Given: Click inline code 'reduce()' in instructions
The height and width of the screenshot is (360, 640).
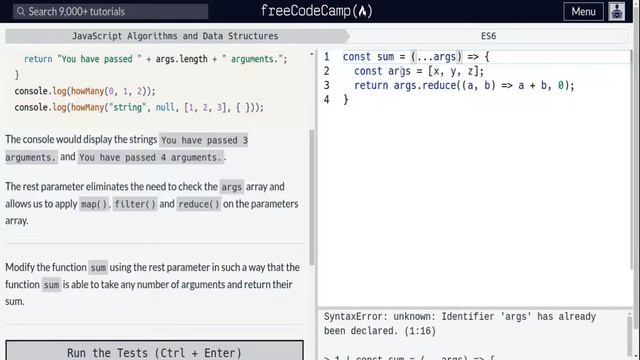Looking at the screenshot, I should pyautogui.click(x=199, y=204).
